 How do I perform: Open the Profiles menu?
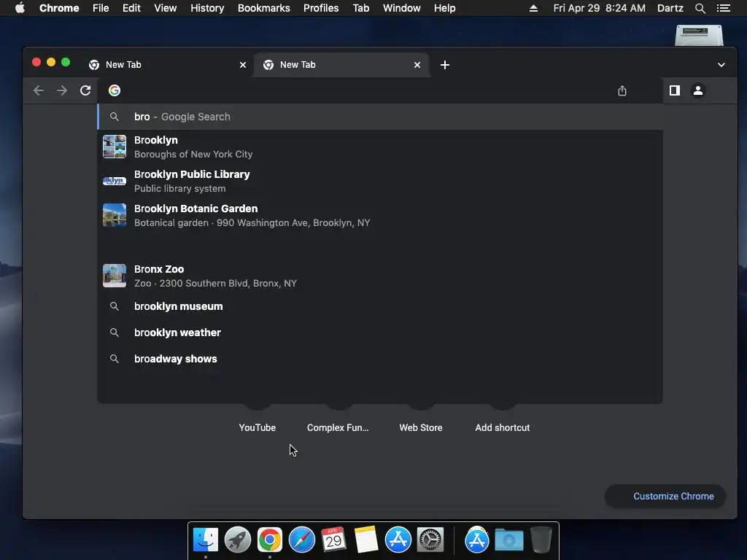point(321,8)
